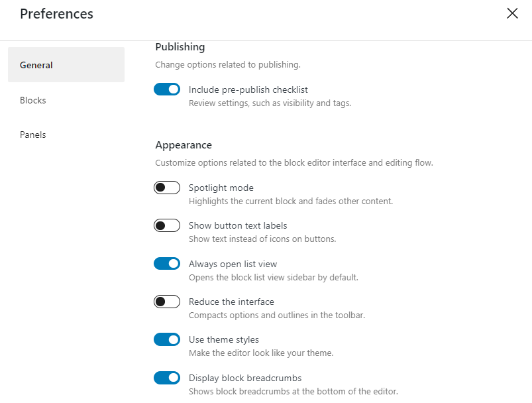Click the Preferences dialog title
The image size is (532, 403).
56,14
